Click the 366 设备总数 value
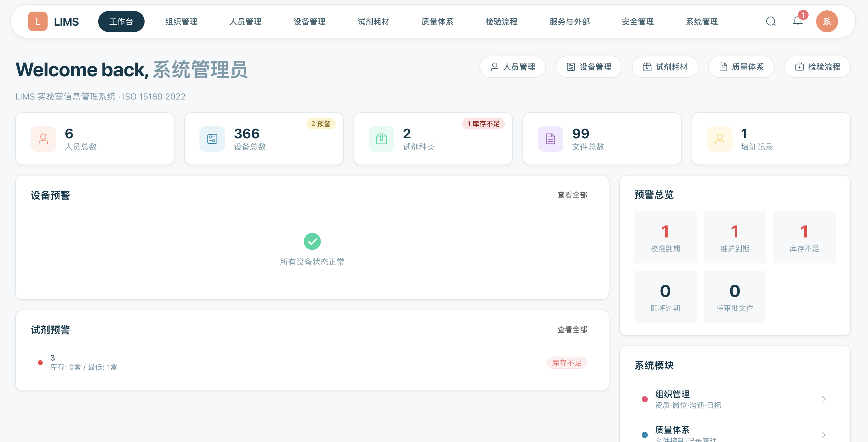The image size is (868, 442). point(247,134)
